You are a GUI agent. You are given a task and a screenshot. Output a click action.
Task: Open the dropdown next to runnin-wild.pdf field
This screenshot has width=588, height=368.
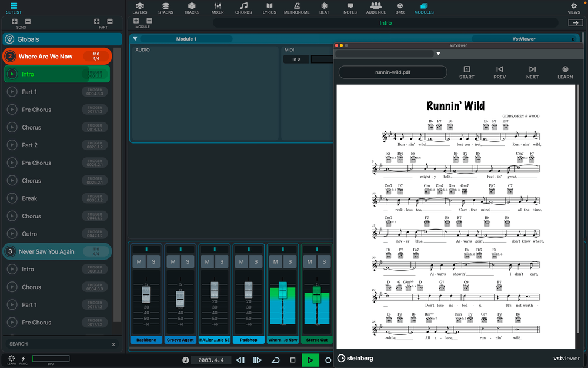pyautogui.click(x=439, y=53)
